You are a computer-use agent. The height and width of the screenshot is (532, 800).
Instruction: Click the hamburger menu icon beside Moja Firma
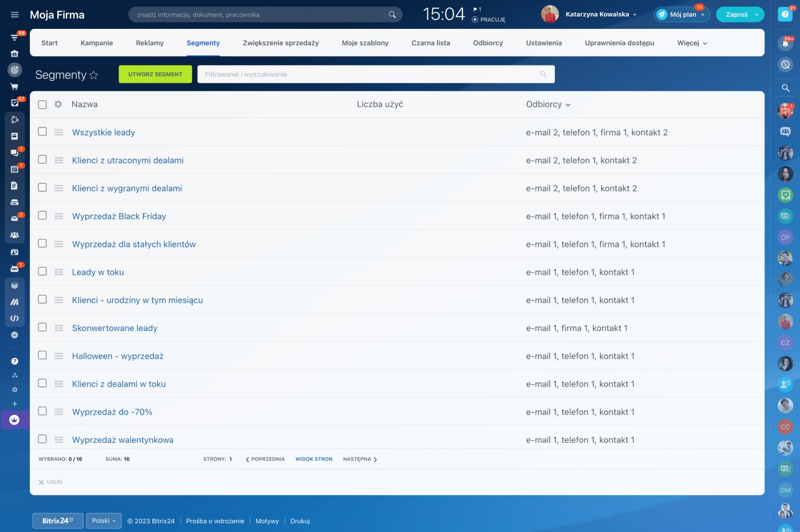point(15,15)
